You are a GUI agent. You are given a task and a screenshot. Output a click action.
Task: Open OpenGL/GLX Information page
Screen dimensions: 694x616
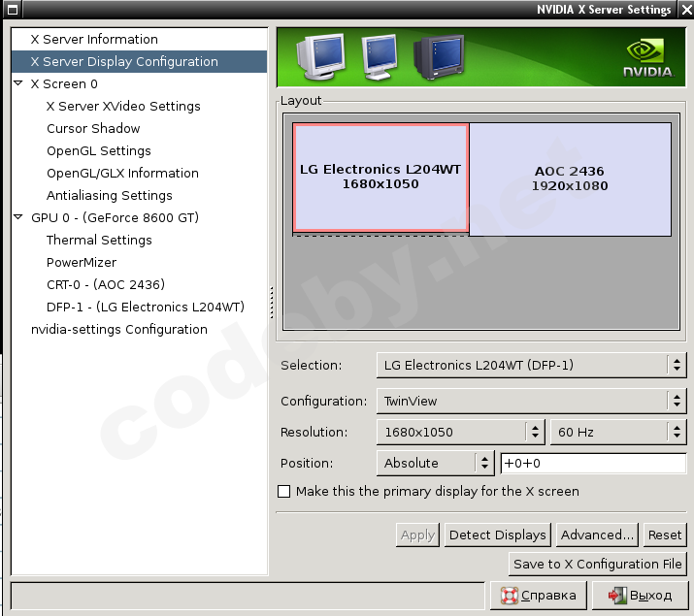click(x=122, y=173)
